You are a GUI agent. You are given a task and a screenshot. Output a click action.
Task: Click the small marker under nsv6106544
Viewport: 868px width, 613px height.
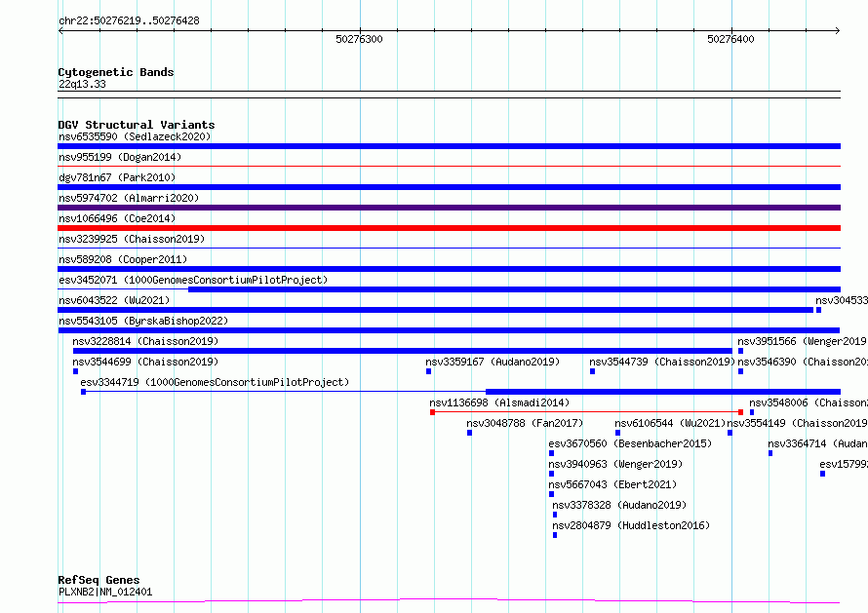[x=617, y=433]
